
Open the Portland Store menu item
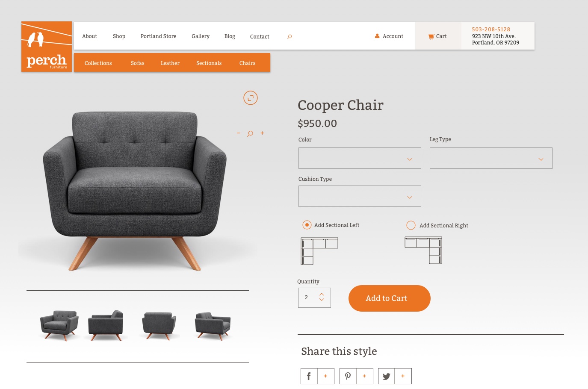158,36
